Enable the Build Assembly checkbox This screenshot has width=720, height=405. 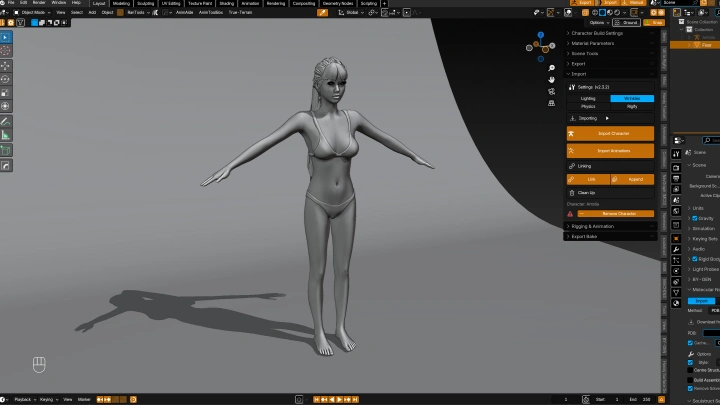(690, 380)
